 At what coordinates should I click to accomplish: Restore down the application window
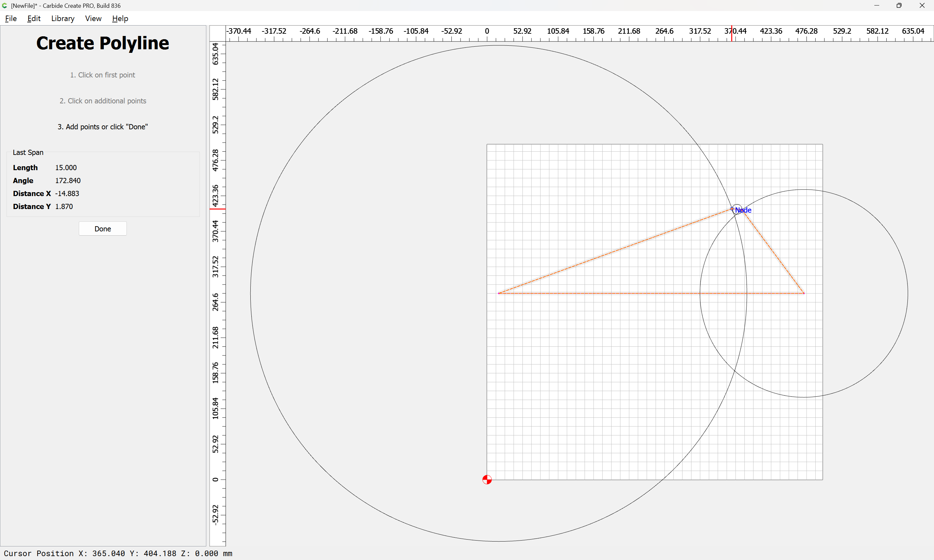coord(899,6)
